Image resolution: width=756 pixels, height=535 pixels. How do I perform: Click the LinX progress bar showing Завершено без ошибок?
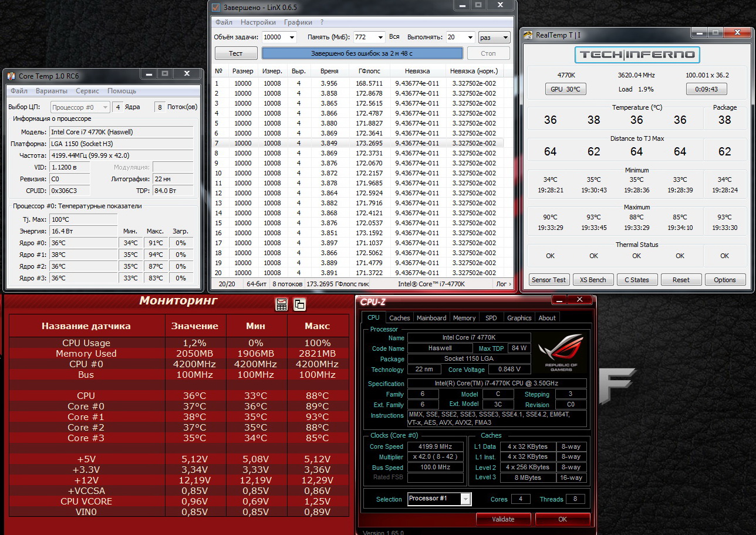[x=362, y=53]
